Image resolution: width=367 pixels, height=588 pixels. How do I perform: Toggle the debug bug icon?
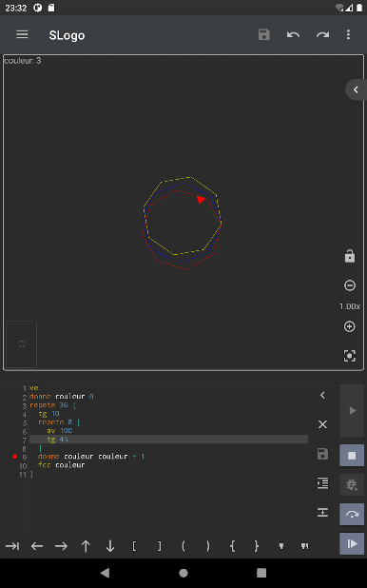pyautogui.click(x=352, y=484)
